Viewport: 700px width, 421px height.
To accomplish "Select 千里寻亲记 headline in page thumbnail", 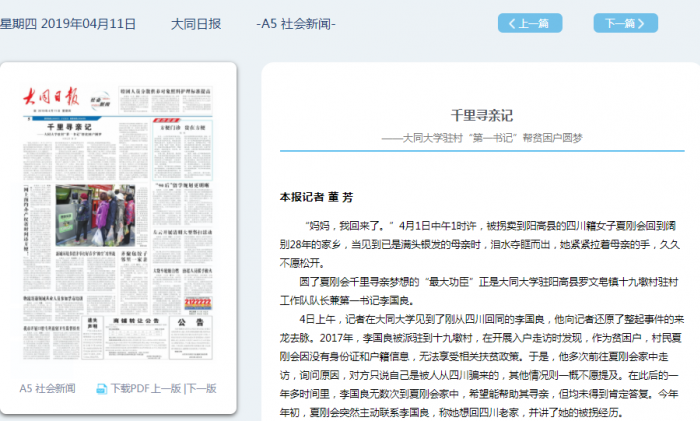I will coord(69,127).
